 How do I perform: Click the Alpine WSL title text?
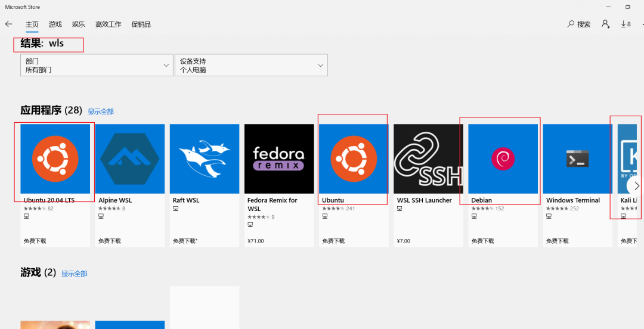115,200
